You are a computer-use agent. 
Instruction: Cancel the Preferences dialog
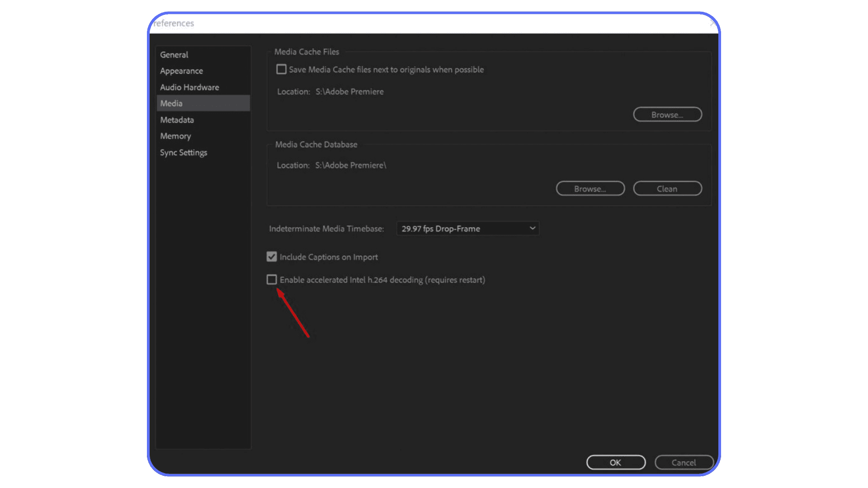684,462
